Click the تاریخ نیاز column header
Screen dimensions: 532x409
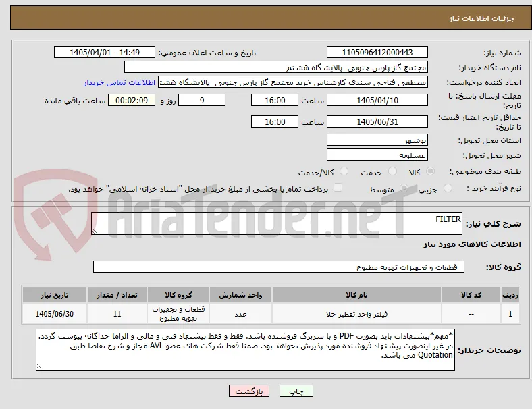pos(55,295)
